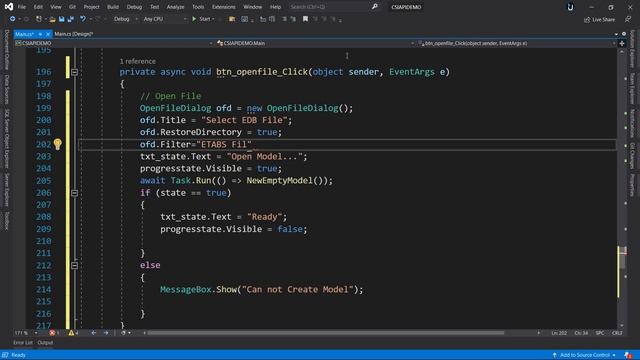
Task: Click the find in files folder icon
Action: tap(232, 19)
